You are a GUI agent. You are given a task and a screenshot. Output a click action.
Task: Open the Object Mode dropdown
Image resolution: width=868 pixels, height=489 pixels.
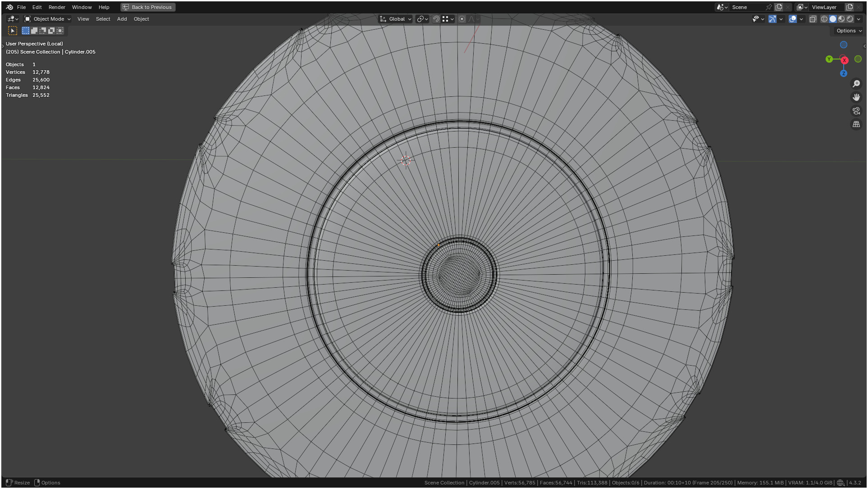48,19
